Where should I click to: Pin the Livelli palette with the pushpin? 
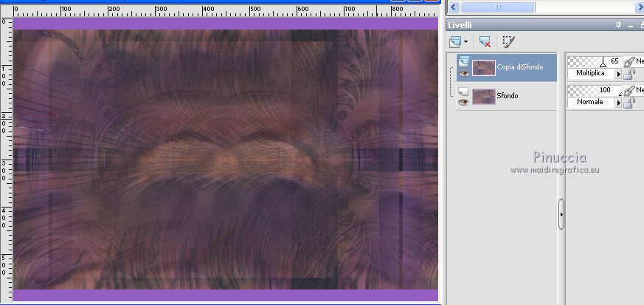[x=618, y=25]
